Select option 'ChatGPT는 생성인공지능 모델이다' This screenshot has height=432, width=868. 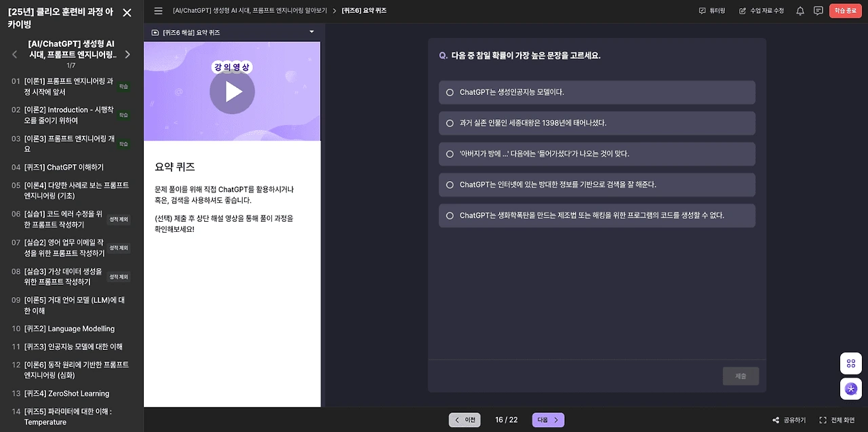597,92
